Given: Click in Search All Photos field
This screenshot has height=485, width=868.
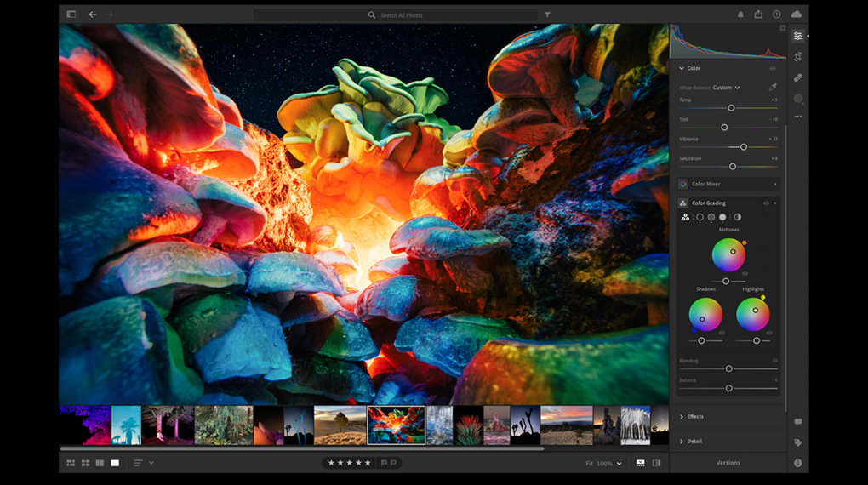Looking at the screenshot, I should (395, 15).
